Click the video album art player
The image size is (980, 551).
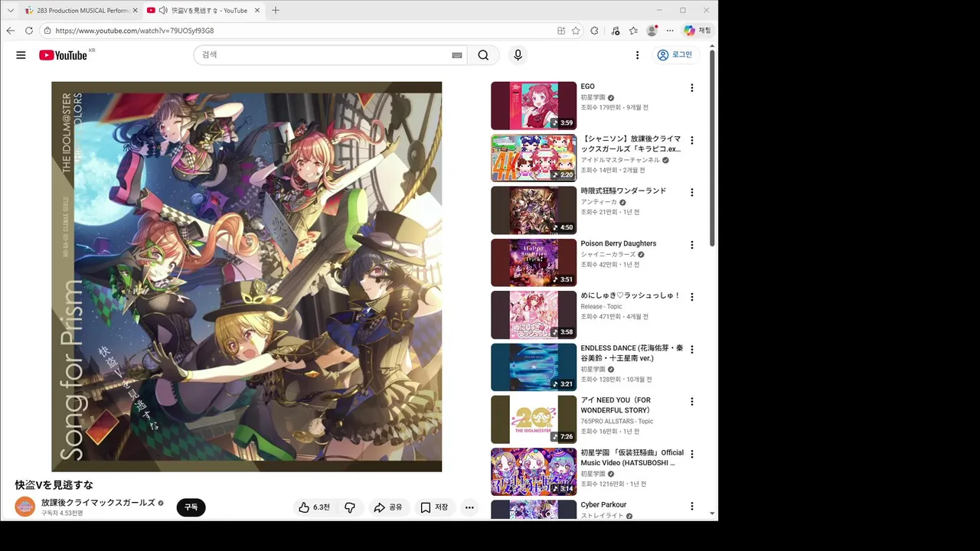coord(247,276)
